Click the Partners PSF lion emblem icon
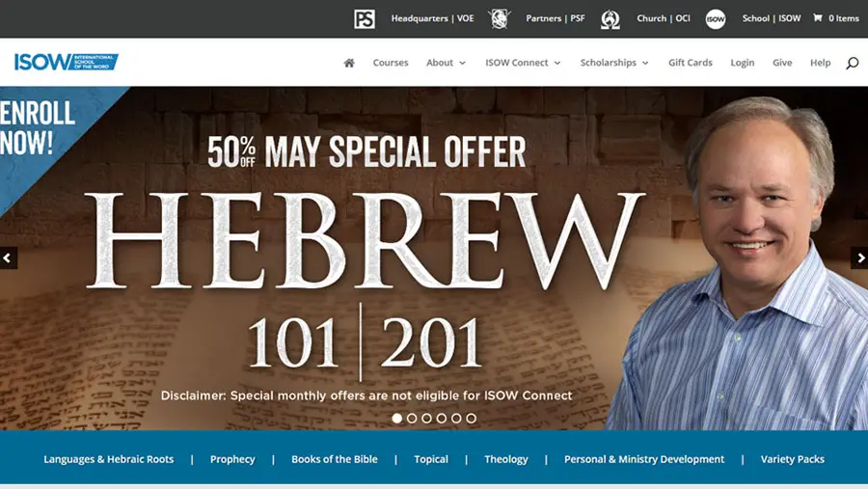Image resolution: width=868 pixels, height=489 pixels. pyautogui.click(x=499, y=19)
